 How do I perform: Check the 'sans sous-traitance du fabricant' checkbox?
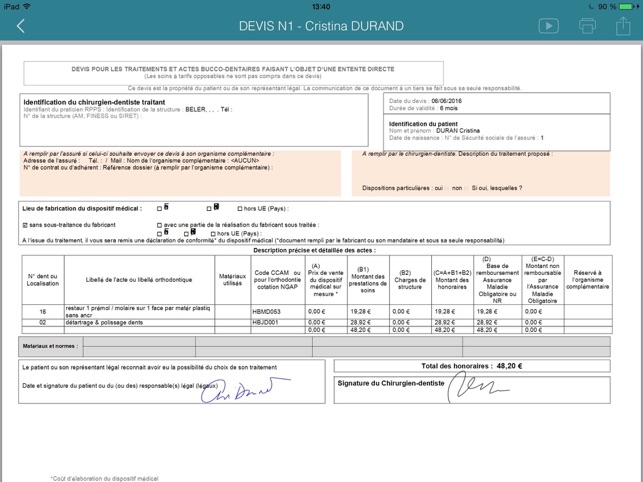[x=25, y=225]
